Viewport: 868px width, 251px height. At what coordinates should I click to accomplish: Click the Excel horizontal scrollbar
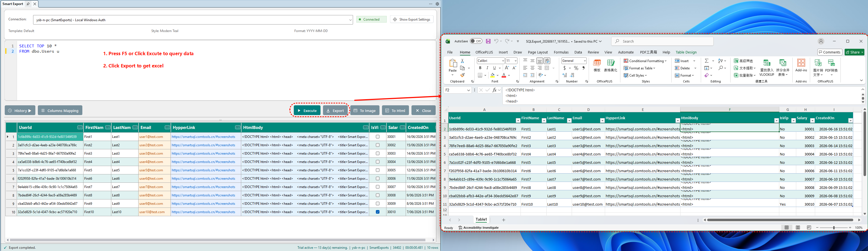(x=780, y=220)
